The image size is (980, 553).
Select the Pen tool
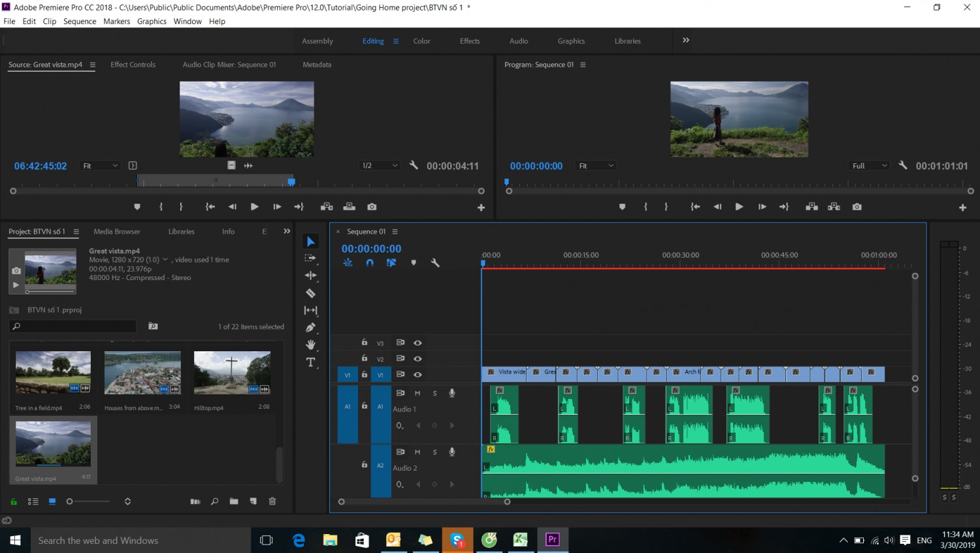pos(311,327)
